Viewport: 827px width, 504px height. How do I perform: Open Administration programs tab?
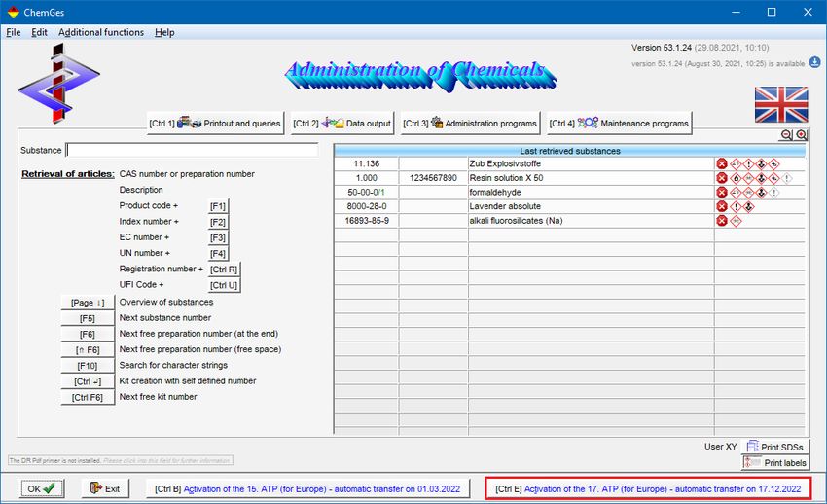470,123
